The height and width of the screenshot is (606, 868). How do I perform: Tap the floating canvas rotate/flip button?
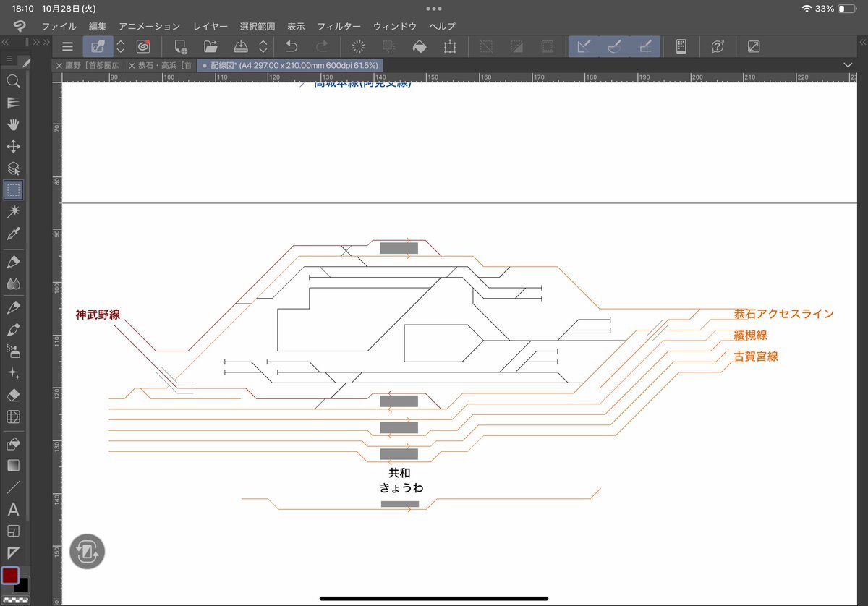pyautogui.click(x=88, y=552)
